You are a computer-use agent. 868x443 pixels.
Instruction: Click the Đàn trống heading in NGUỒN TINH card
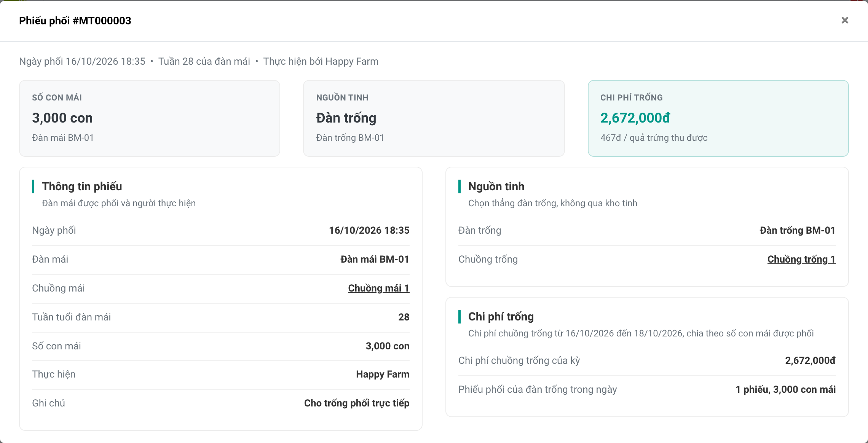click(346, 118)
